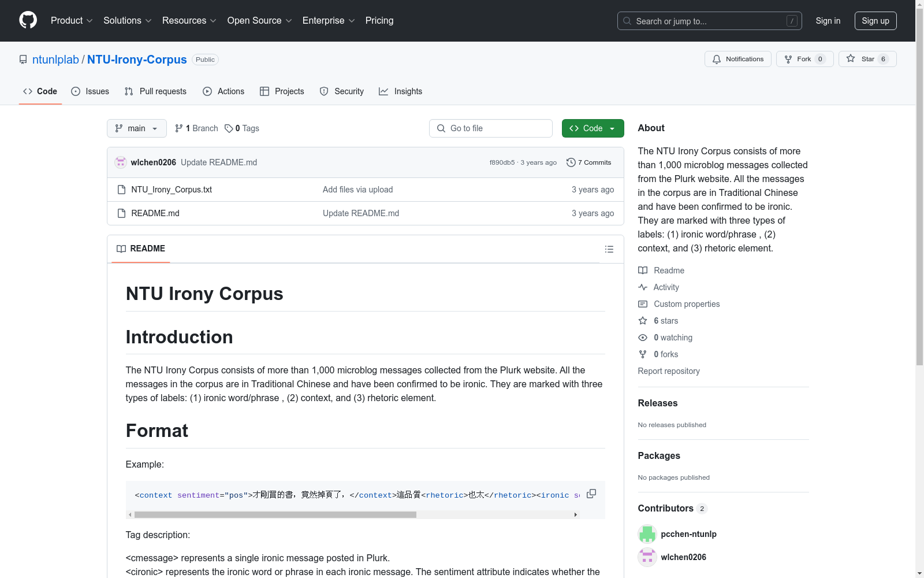
Task: Click the forks icon in About
Action: 643,354
